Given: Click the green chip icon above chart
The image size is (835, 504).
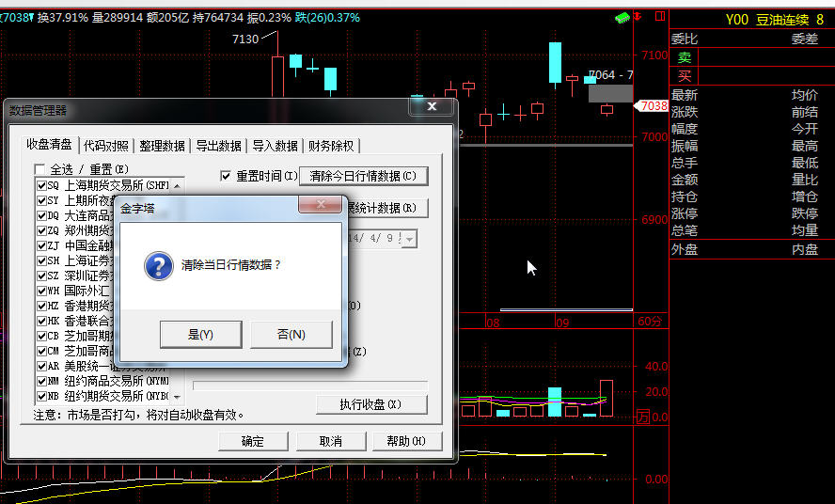Looking at the screenshot, I should (x=622, y=18).
